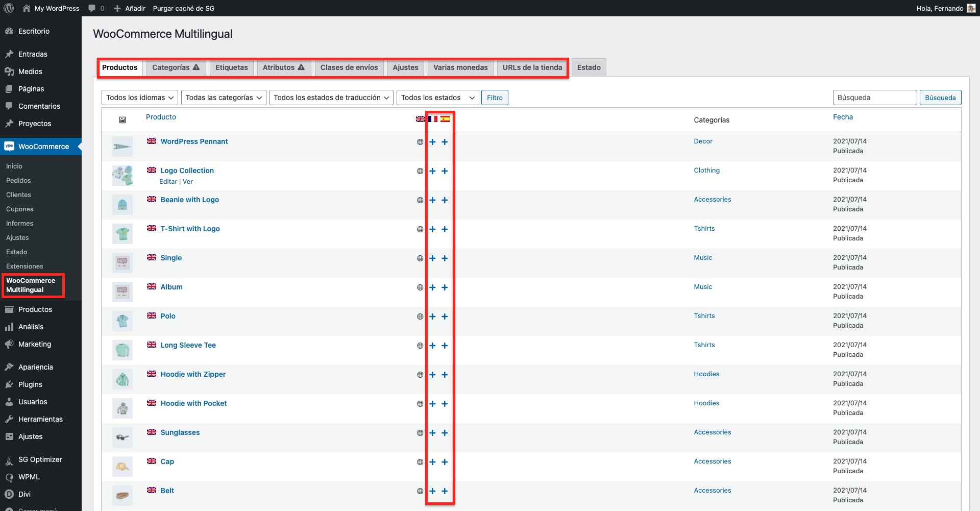Image resolution: width=980 pixels, height=511 pixels.
Task: Sort the table by Fecha column
Action: 843,117
